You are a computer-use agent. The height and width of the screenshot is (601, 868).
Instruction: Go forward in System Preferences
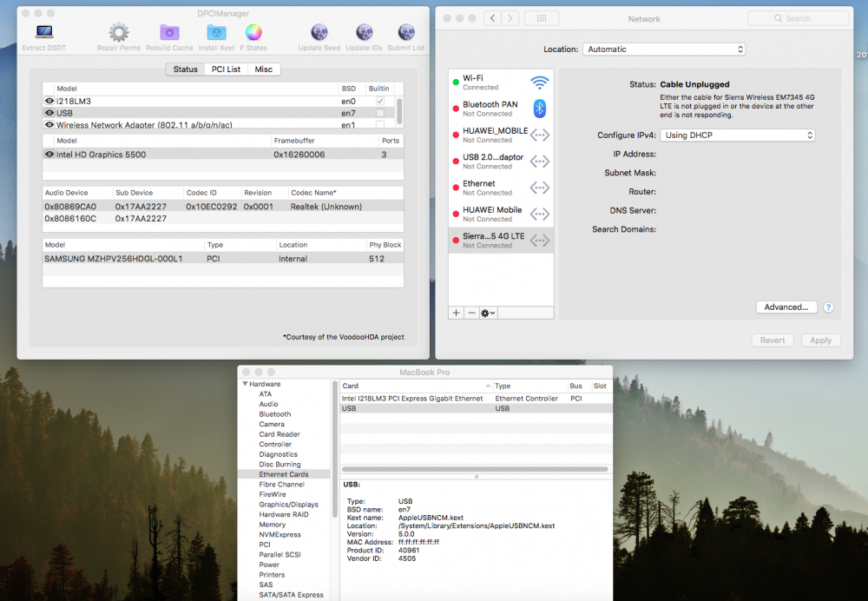pos(510,18)
